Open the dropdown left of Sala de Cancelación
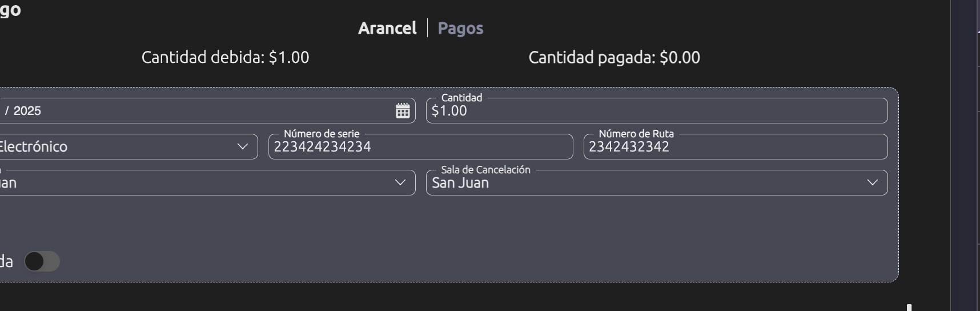Image resolution: width=980 pixels, height=311 pixels. pyautogui.click(x=200, y=183)
